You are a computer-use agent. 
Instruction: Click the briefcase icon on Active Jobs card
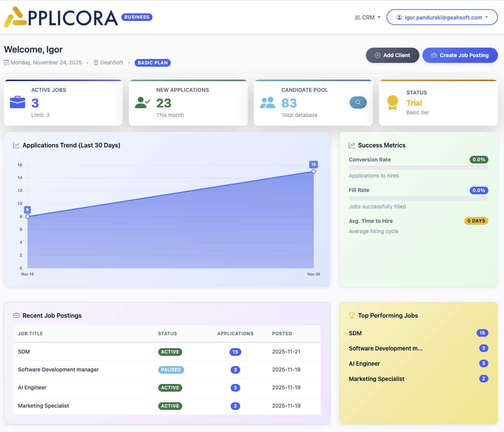pyautogui.click(x=17, y=102)
